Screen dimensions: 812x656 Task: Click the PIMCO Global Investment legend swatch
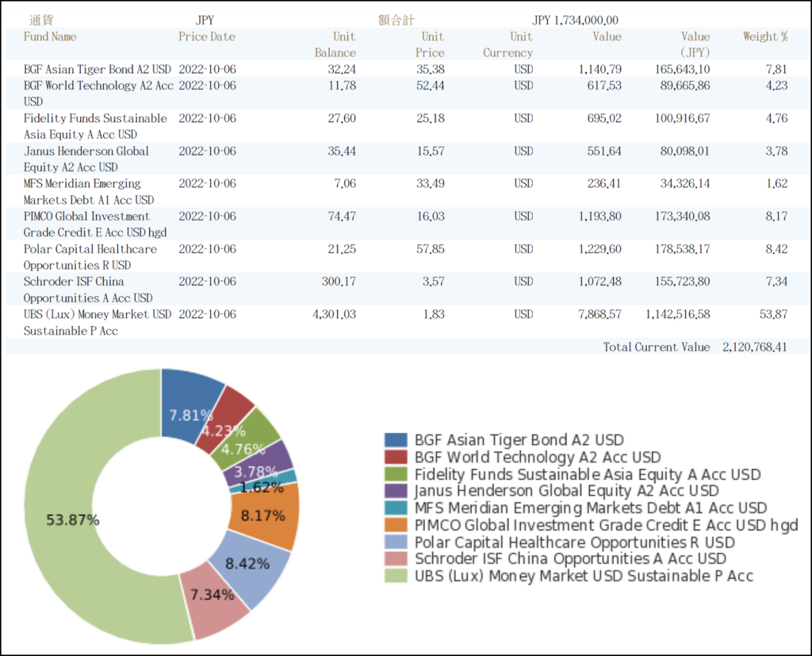tap(396, 525)
